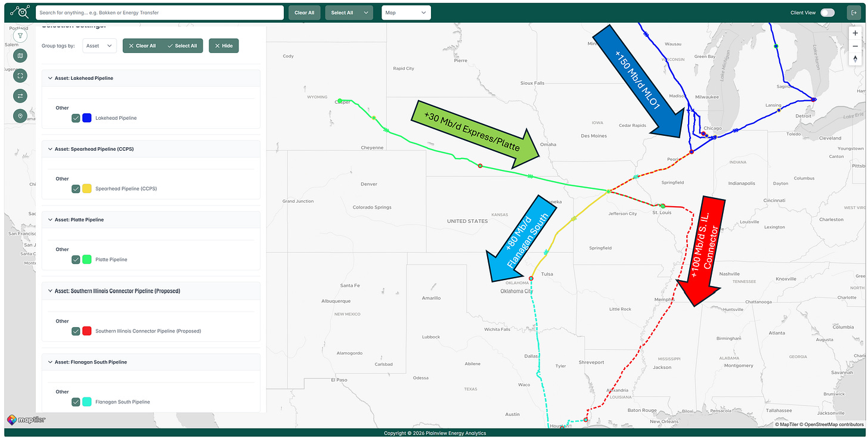Click the cyan Flanagan South color swatch
This screenshot has height=438, width=868.
[87, 402]
